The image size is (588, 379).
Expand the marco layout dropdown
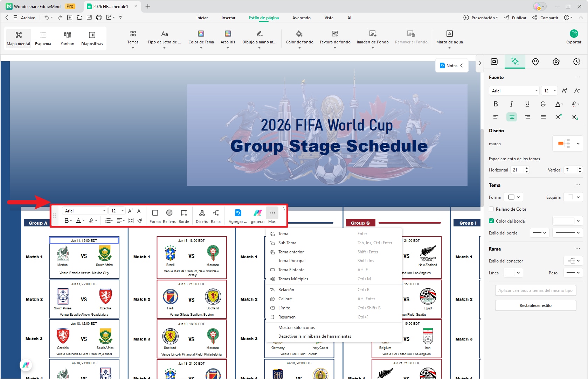coord(567,143)
